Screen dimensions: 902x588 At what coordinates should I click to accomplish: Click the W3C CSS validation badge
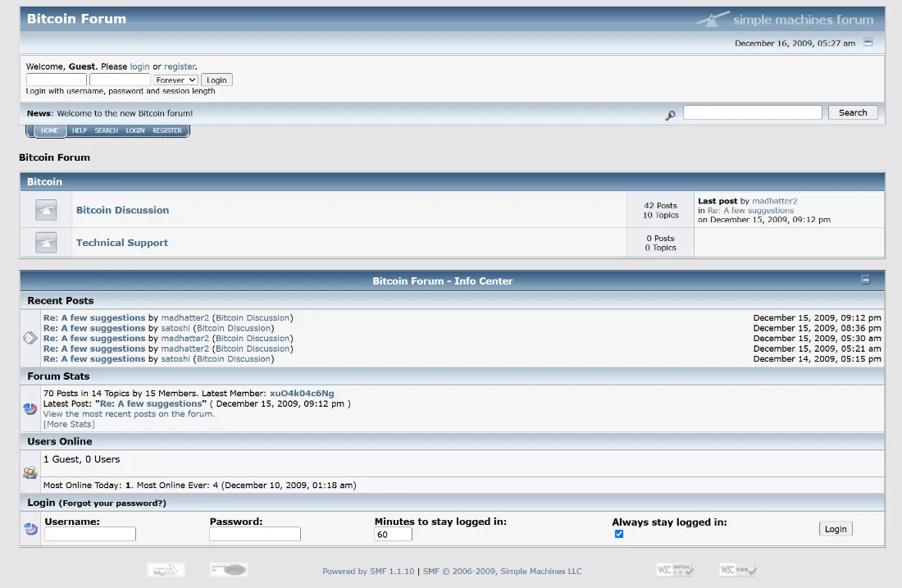pyautogui.click(x=738, y=570)
